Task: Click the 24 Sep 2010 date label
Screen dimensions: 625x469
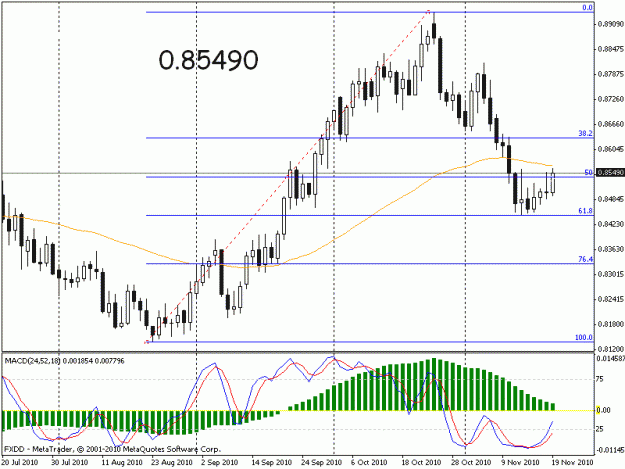Action: click(322, 462)
